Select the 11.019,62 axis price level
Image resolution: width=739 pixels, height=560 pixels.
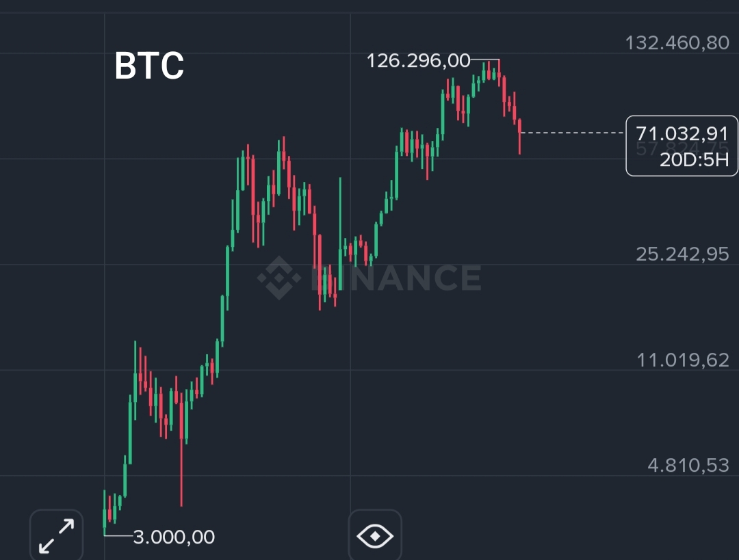pyautogui.click(x=683, y=360)
